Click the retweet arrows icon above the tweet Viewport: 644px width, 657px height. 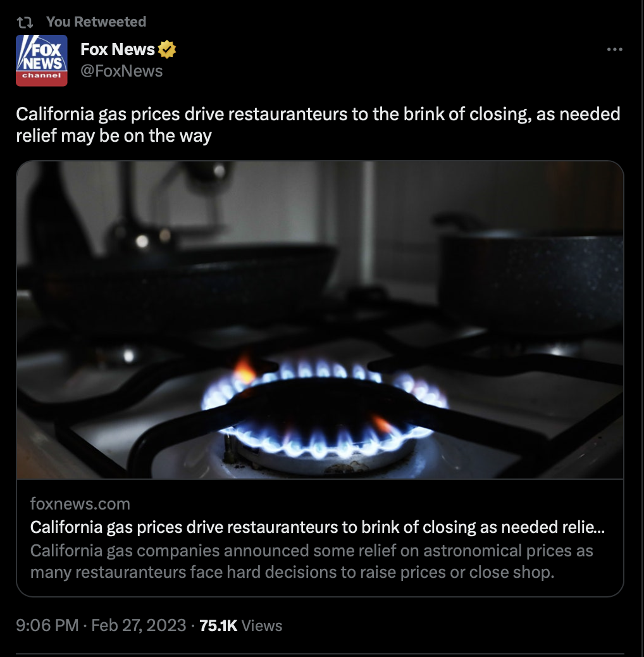pyautogui.click(x=24, y=22)
